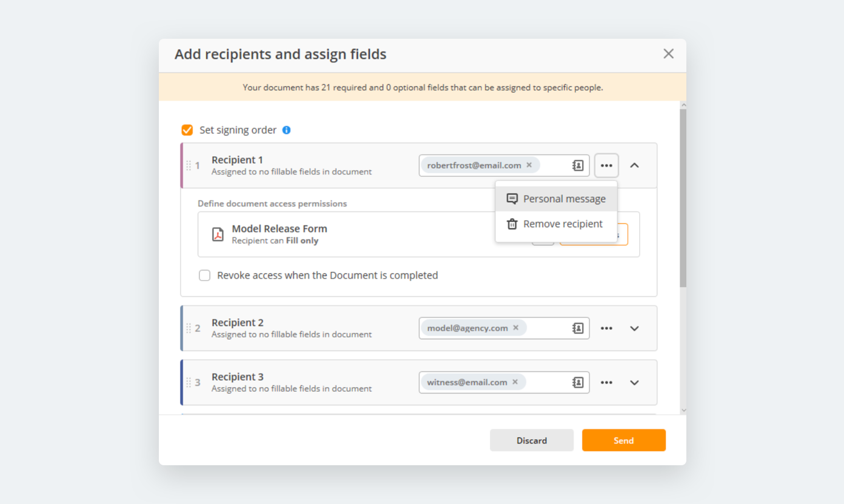Click the Send button

click(623, 440)
